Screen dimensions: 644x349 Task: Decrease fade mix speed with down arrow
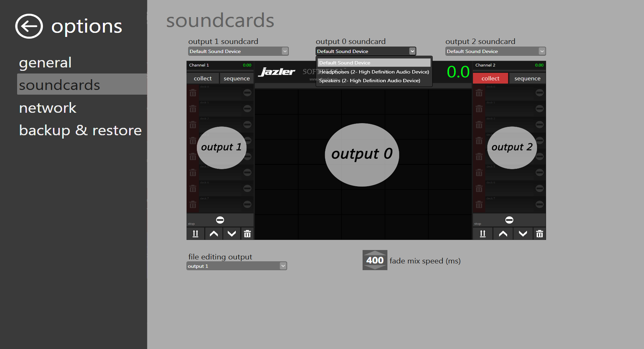click(x=375, y=267)
